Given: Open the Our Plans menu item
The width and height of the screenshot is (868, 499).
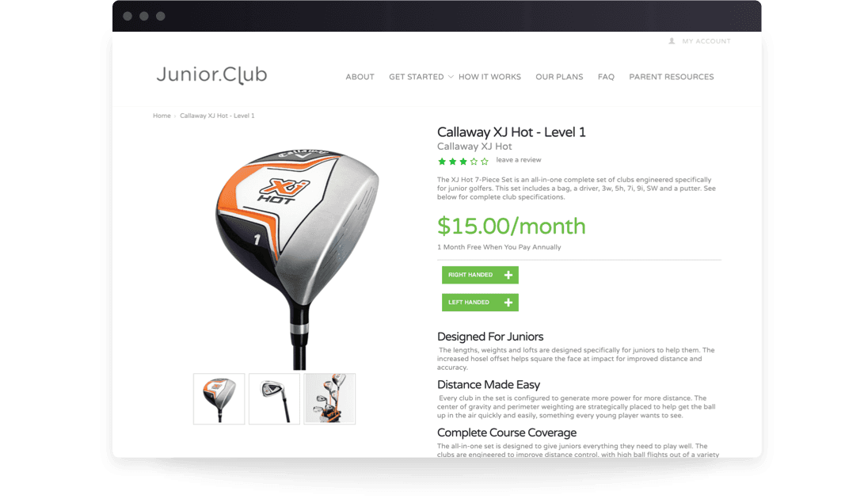Looking at the screenshot, I should click(x=559, y=77).
